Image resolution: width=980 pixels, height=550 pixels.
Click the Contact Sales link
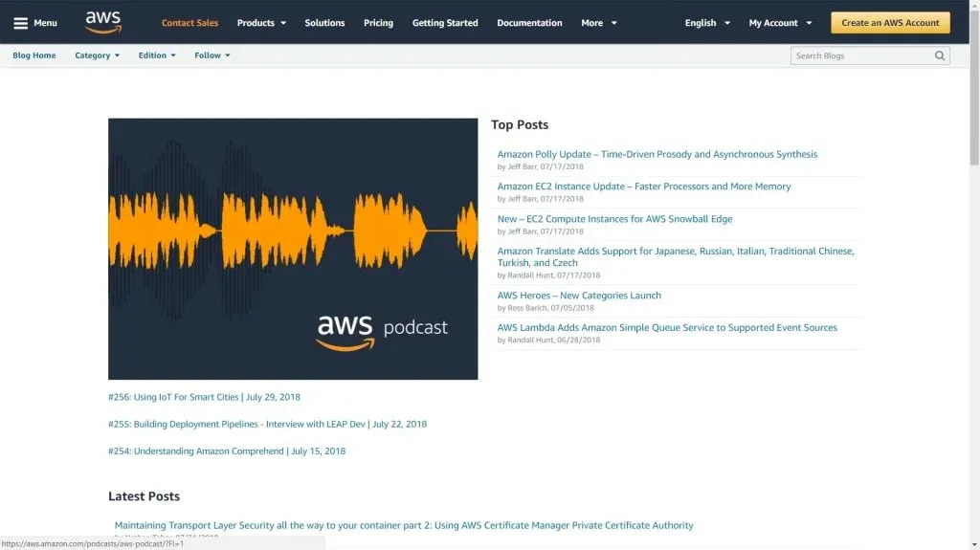(x=189, y=23)
